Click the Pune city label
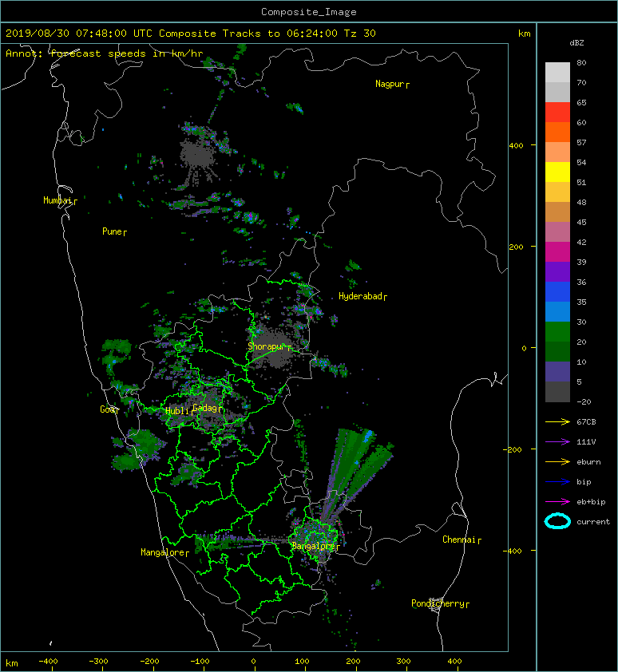 (112, 231)
